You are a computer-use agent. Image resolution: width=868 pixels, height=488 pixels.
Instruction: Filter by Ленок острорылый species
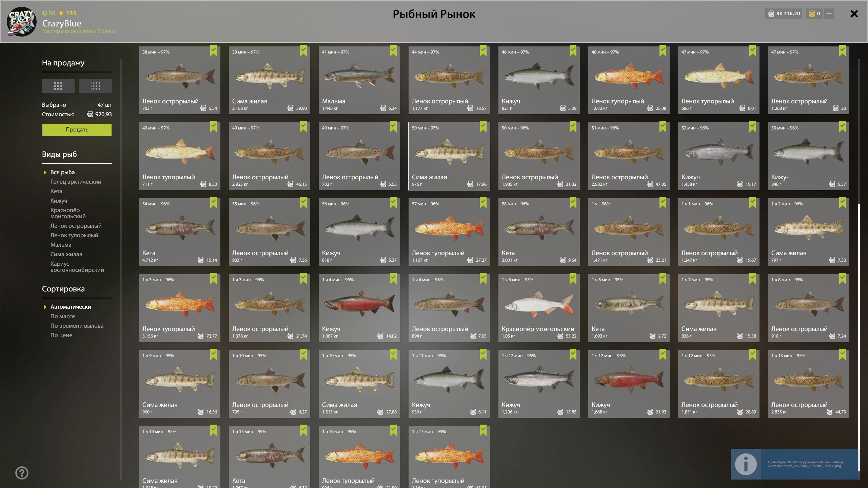(x=76, y=226)
